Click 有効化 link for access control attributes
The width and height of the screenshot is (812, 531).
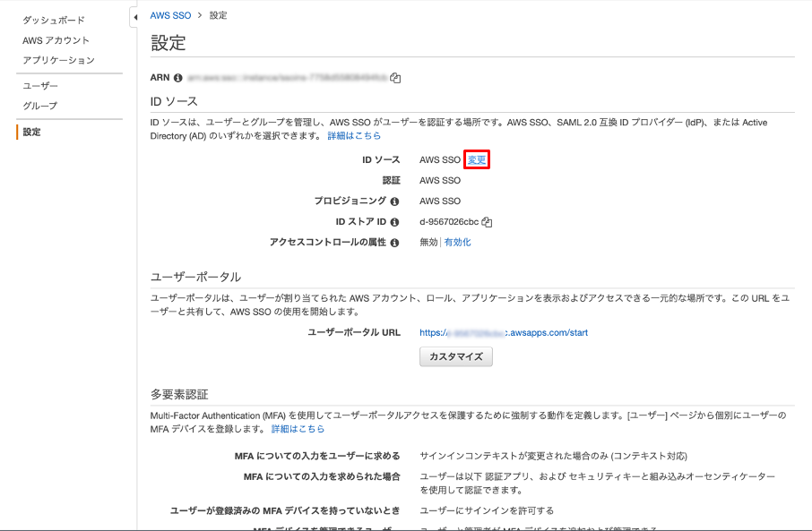point(458,242)
